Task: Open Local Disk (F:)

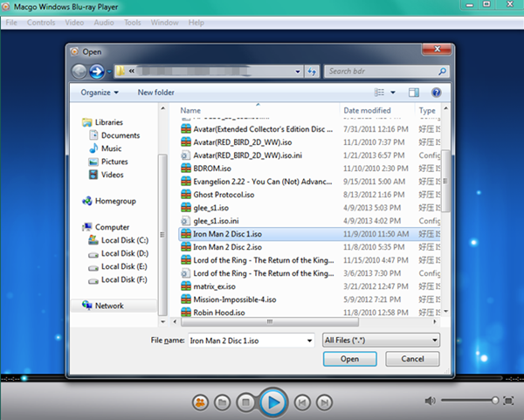Action: 118,279
